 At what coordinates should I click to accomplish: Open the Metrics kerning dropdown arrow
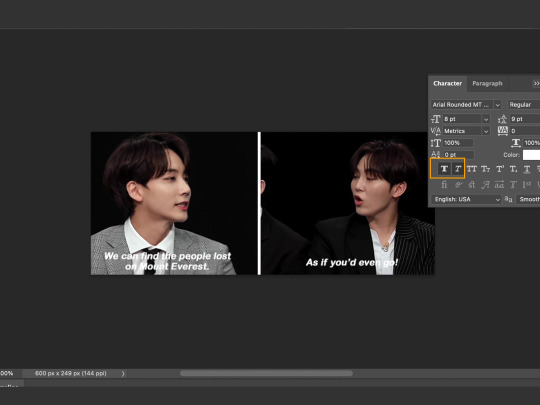(486, 131)
